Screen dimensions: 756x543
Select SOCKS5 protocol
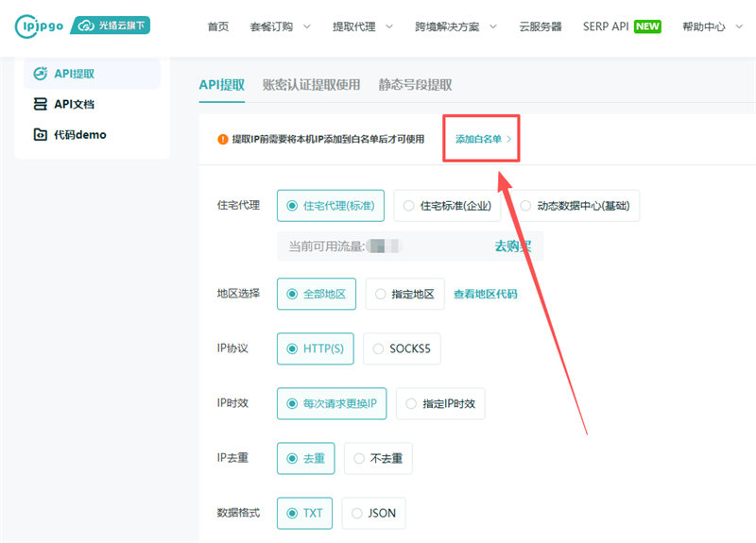402,348
